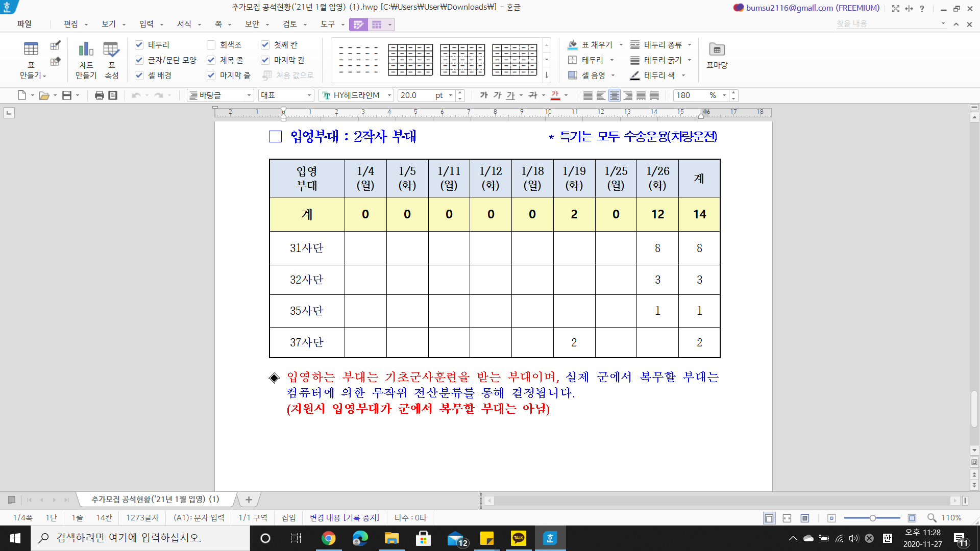Viewport: 980px width, 551px height.
Task: Toggle the 마지막 줄 checkbox
Action: [211, 76]
